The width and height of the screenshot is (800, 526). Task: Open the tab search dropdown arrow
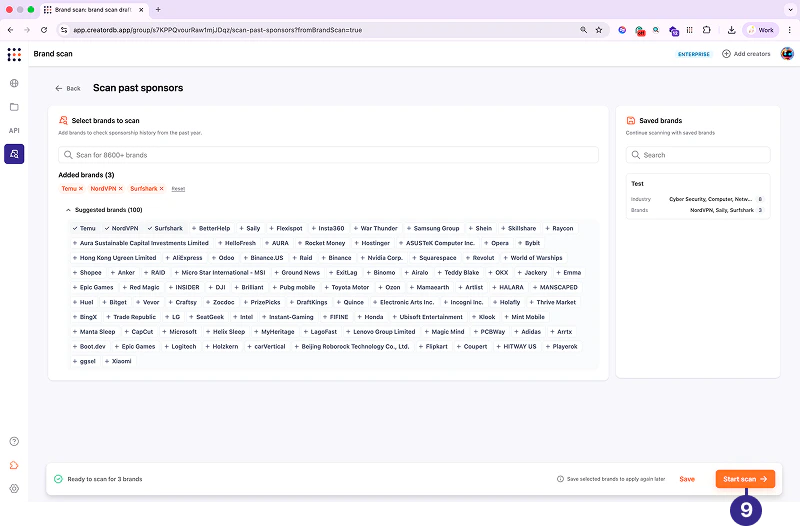tap(790, 10)
